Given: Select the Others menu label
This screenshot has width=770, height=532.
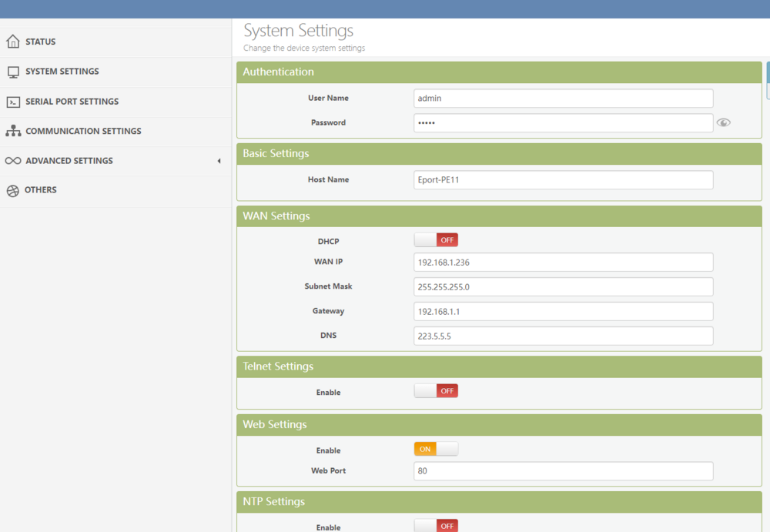Looking at the screenshot, I should [40, 190].
